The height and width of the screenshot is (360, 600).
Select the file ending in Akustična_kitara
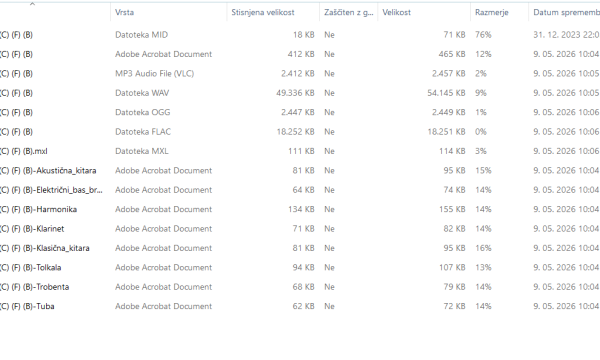click(48, 171)
